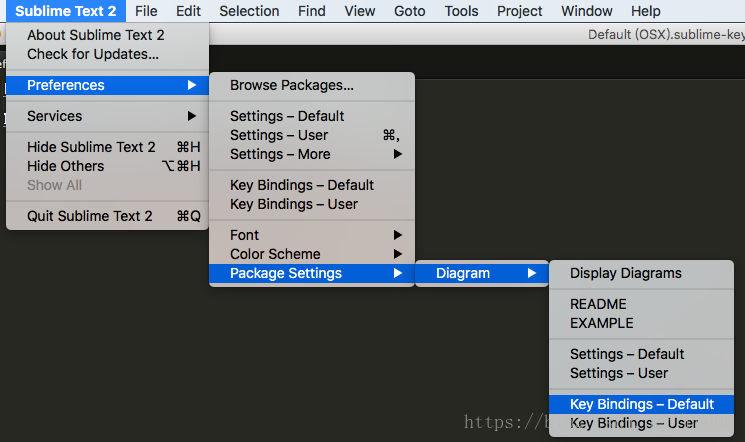This screenshot has width=745, height=442.
Task: Open Diagram Key Bindings – Default
Action: tap(641, 404)
